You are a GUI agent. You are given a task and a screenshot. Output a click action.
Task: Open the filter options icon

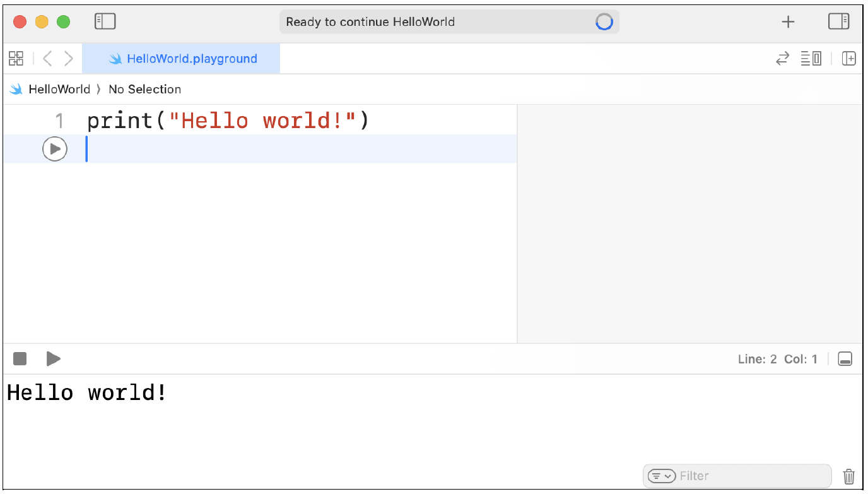662,476
